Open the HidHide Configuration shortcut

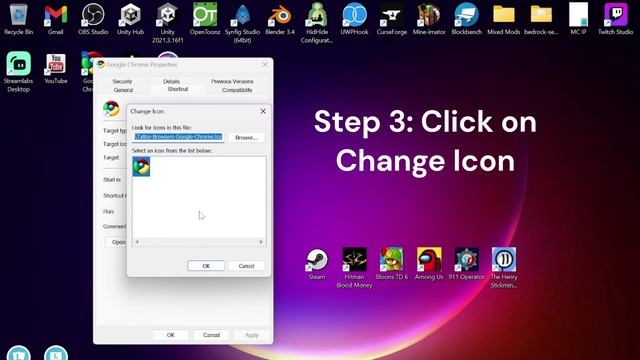pos(317,23)
